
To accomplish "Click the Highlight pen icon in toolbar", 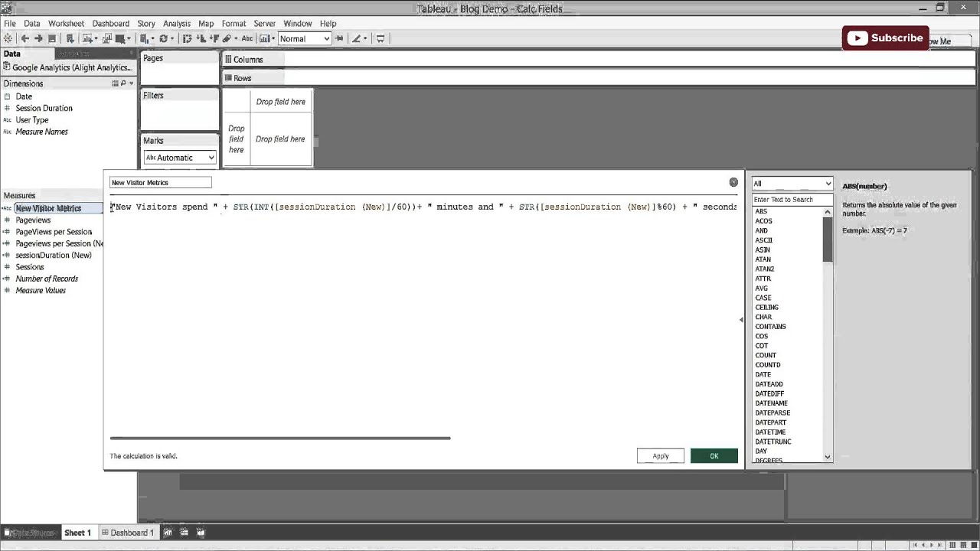I will click(x=356, y=38).
